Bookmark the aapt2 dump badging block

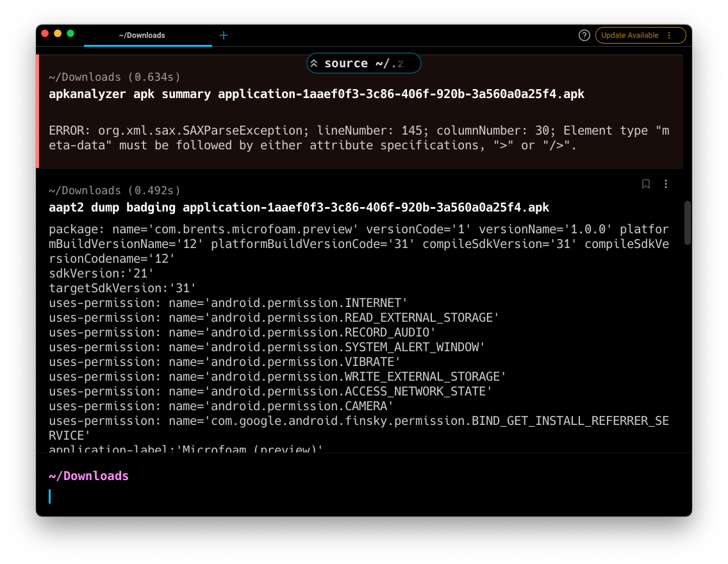[645, 184]
